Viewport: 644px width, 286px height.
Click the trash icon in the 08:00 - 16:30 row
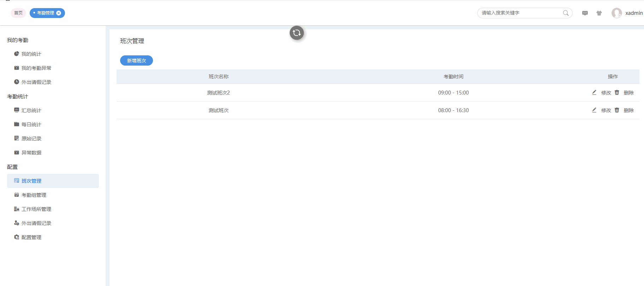pyautogui.click(x=617, y=110)
